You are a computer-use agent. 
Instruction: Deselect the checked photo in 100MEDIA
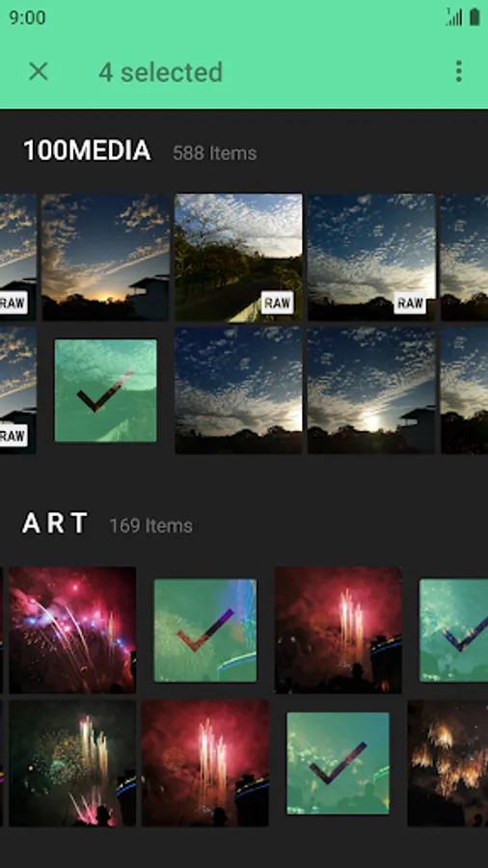pyautogui.click(x=106, y=391)
